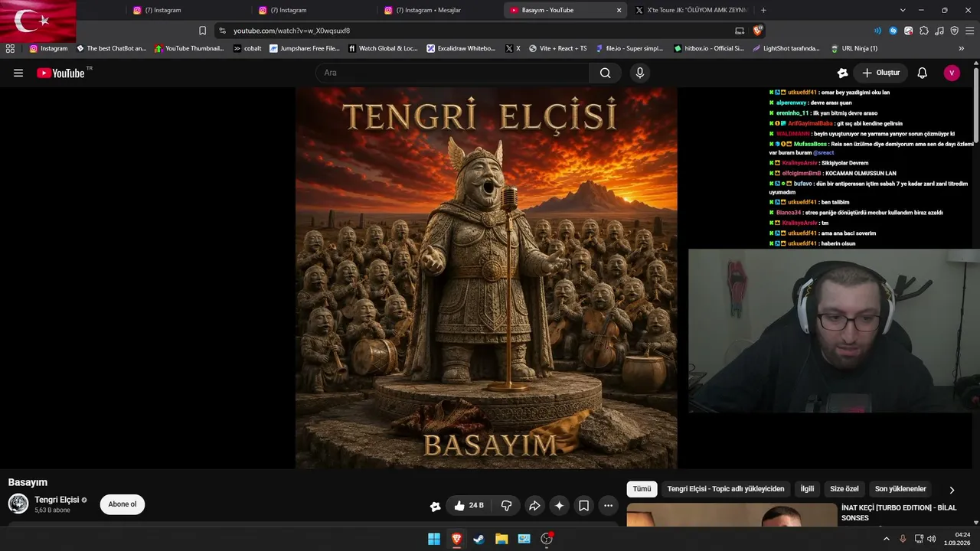The image size is (980, 551).
Task: Show hidden bookmarks with the double chevron
Action: (x=962, y=48)
